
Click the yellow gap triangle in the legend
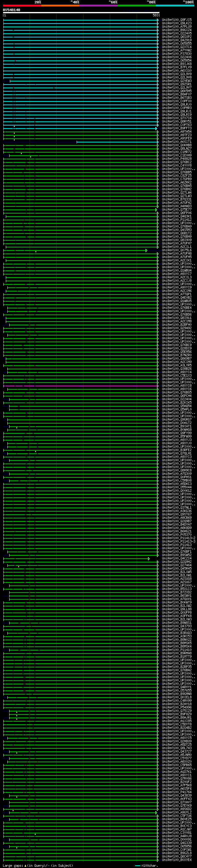coord(25,866)
